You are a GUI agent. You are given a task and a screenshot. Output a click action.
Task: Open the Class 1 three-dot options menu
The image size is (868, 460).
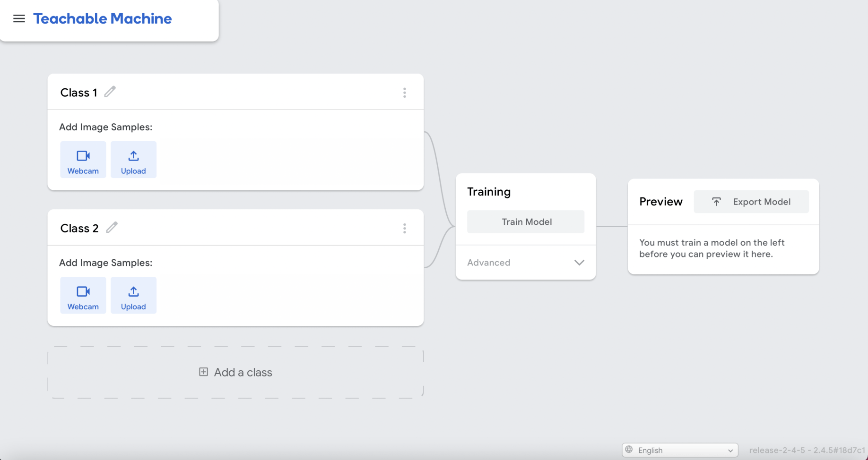[x=405, y=93]
